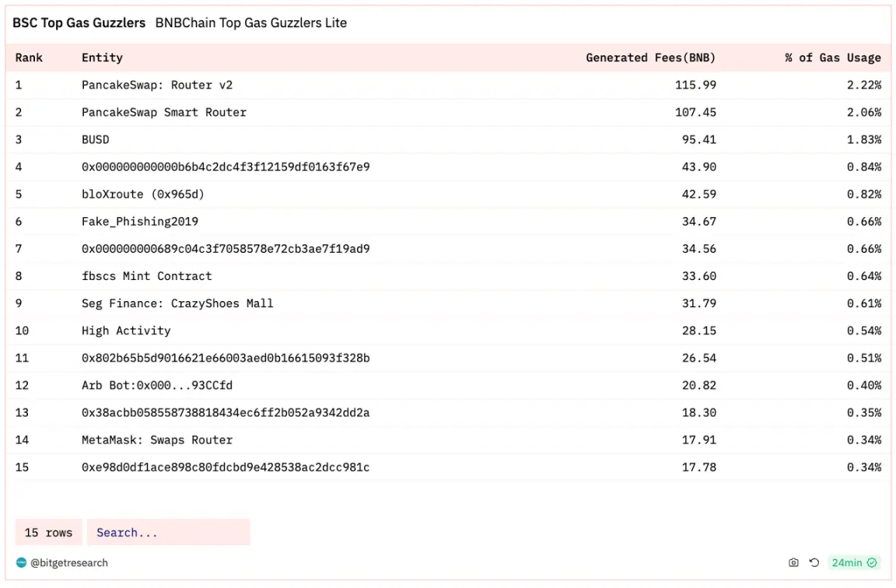Screen dimensions: 896x588
Task: Select address 0x802b65b5d9016621e66003aed0b16615093f328b
Action: click(x=226, y=358)
